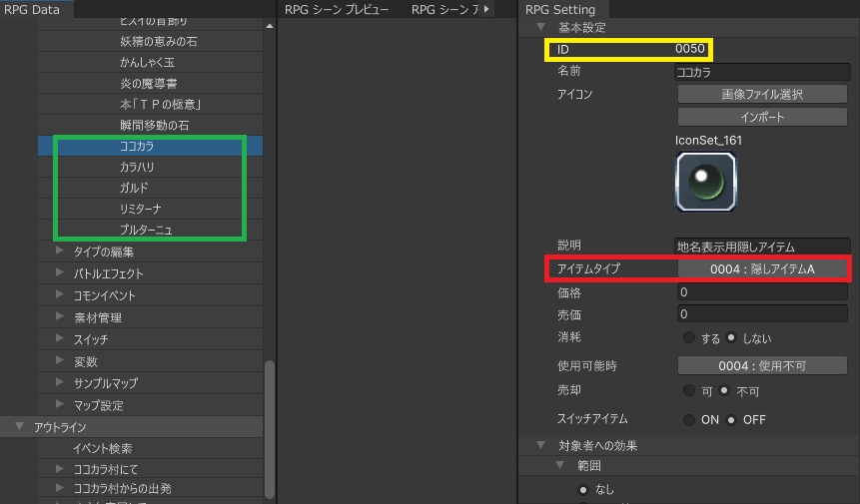Screen dimensions: 860x504
Task: Set 売却 to 可
Action: click(x=689, y=391)
